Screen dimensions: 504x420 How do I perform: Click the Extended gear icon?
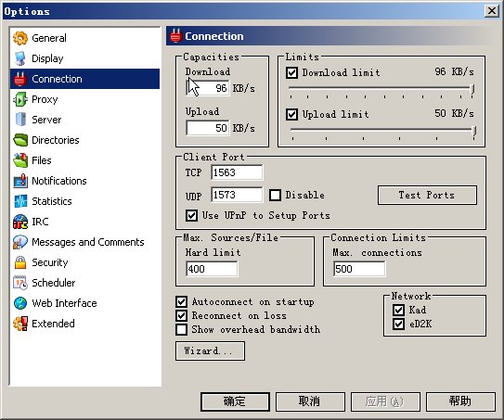(x=20, y=324)
